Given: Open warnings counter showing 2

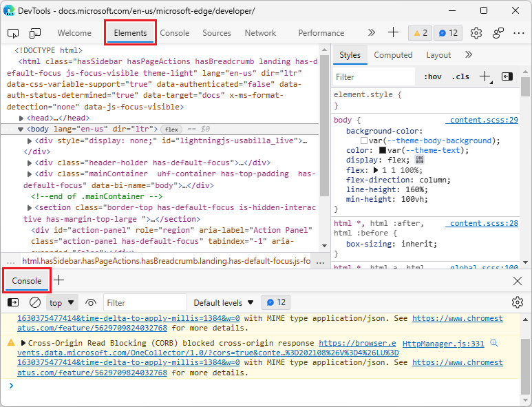Looking at the screenshot, I should pos(420,33).
